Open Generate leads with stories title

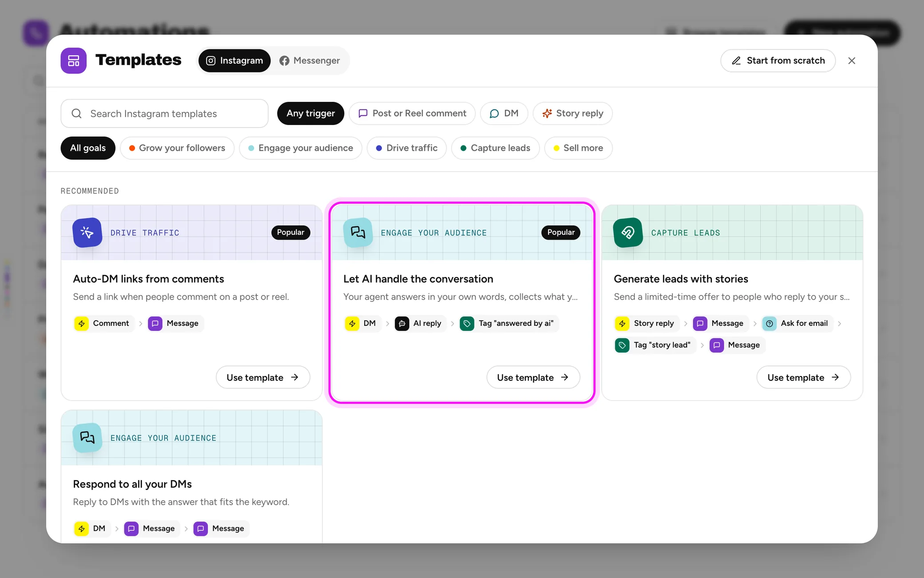(681, 279)
